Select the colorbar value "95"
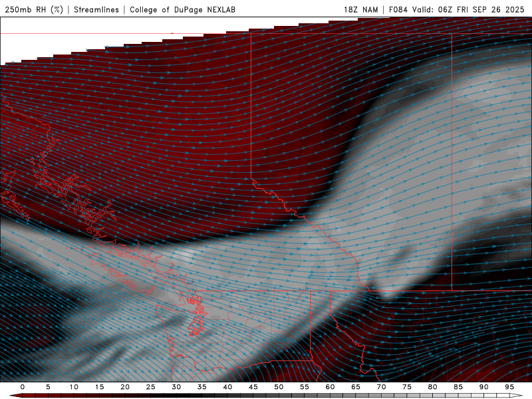Image resolution: width=532 pixels, height=399 pixels. [x=509, y=387]
